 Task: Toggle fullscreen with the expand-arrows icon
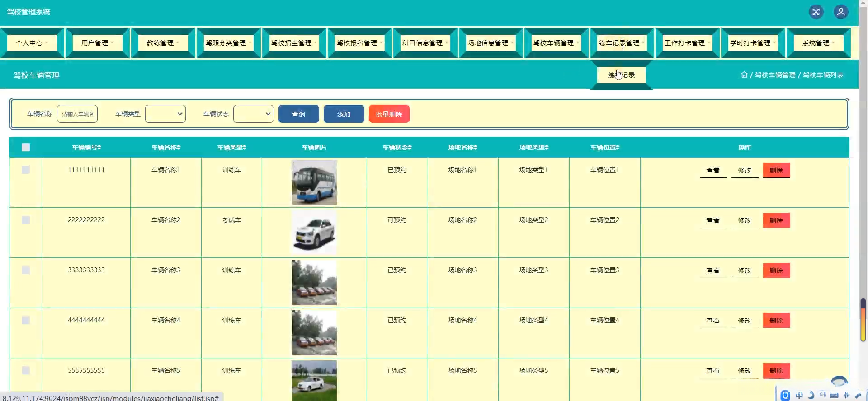tap(816, 12)
